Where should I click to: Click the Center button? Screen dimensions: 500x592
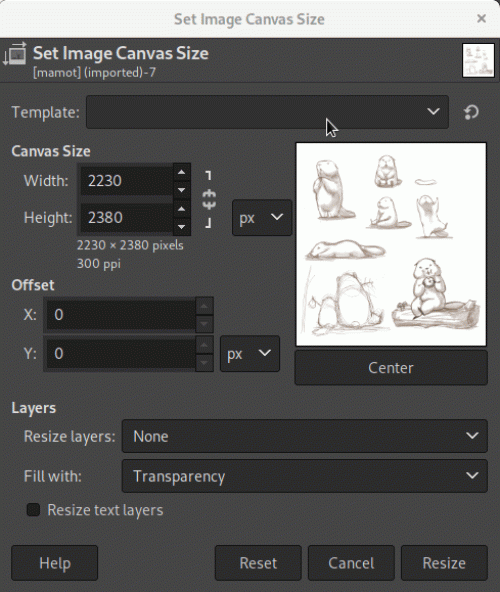tap(391, 368)
